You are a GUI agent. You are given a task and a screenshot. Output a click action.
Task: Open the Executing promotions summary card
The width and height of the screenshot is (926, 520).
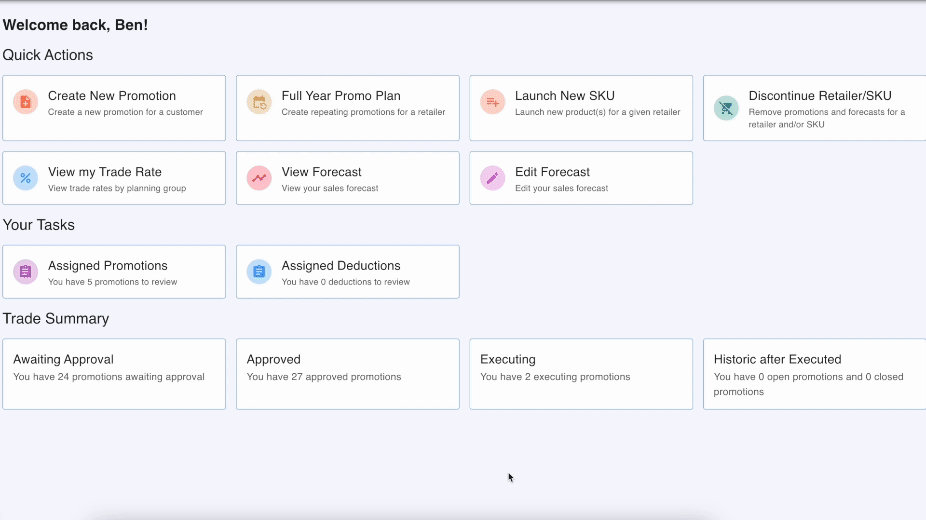[x=581, y=374]
